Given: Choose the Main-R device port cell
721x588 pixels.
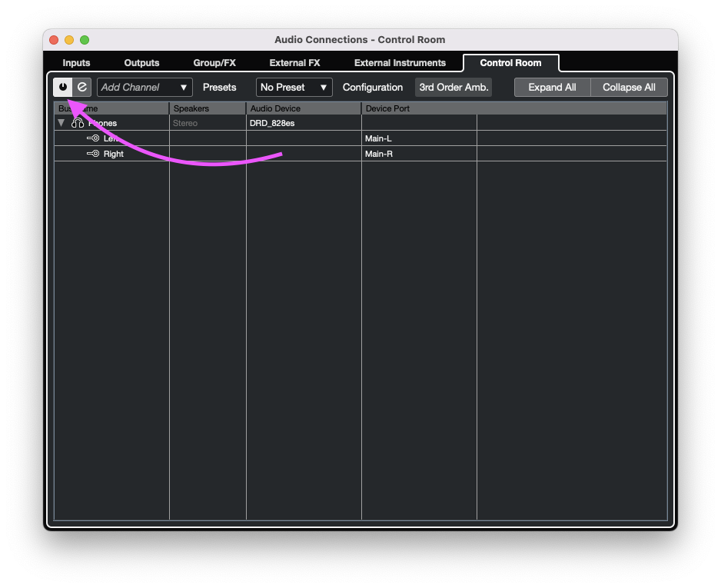Looking at the screenshot, I should [419, 154].
